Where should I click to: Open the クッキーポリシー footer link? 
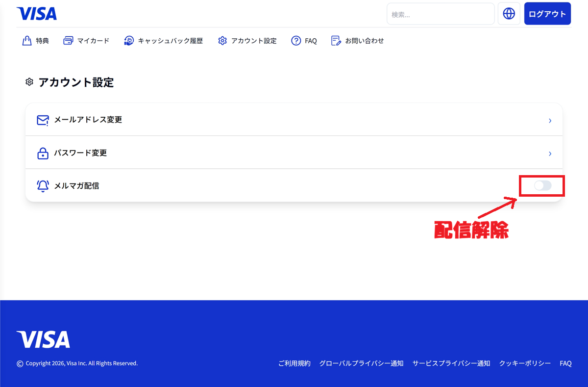pyautogui.click(x=525, y=363)
